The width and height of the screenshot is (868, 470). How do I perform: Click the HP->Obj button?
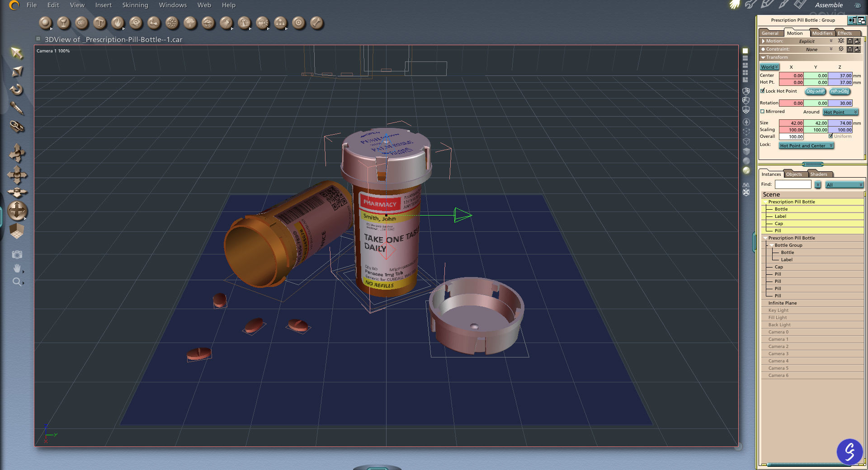pos(840,91)
